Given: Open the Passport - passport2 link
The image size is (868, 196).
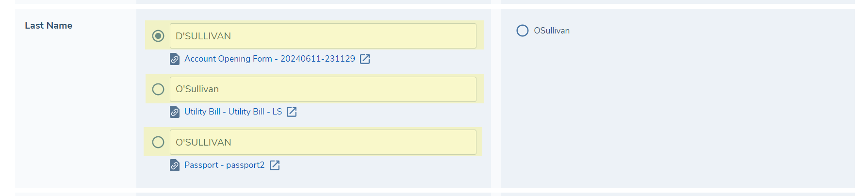Looking at the screenshot, I should (x=224, y=165).
